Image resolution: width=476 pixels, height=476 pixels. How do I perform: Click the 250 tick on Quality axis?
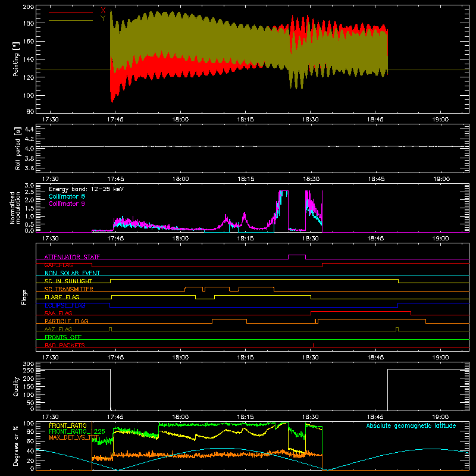(x=29, y=370)
